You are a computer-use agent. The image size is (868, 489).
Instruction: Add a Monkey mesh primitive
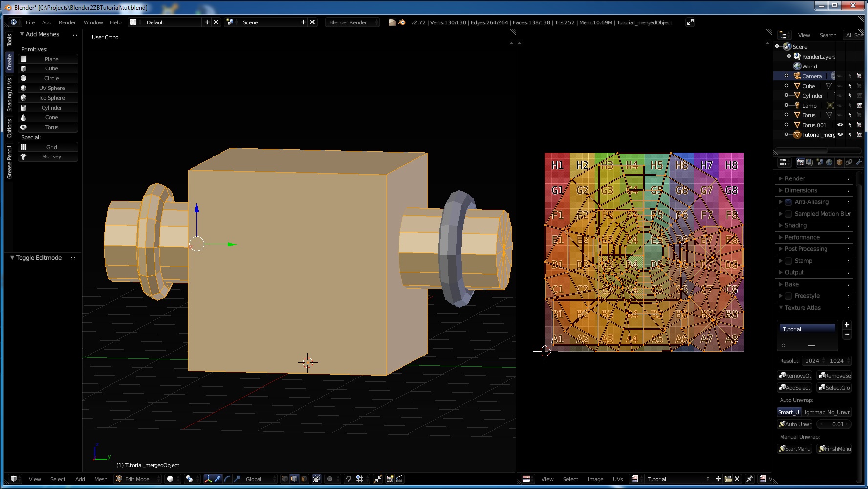click(48, 156)
